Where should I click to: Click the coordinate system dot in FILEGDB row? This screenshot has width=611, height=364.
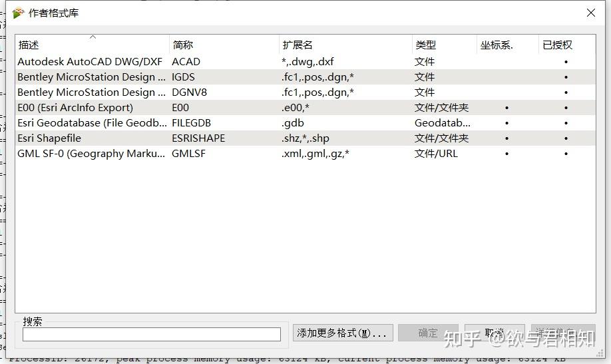point(507,123)
